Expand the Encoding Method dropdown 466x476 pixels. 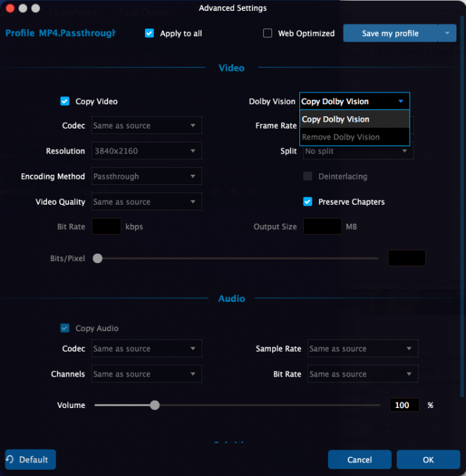(146, 176)
